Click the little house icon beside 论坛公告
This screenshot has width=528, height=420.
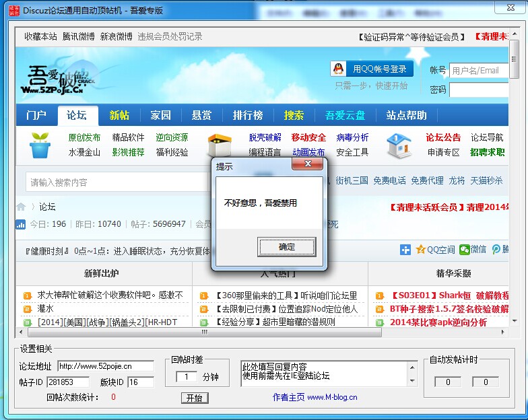coord(399,145)
